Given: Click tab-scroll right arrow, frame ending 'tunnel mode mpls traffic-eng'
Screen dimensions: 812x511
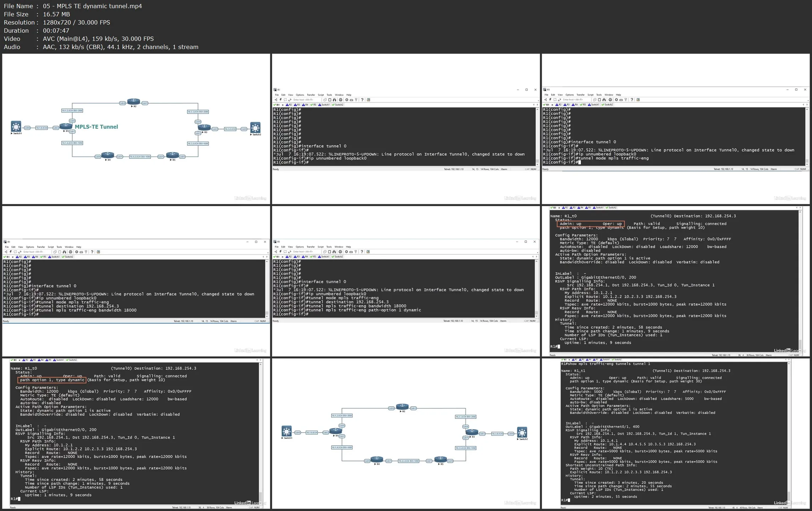Looking at the screenshot, I should click(x=807, y=105).
